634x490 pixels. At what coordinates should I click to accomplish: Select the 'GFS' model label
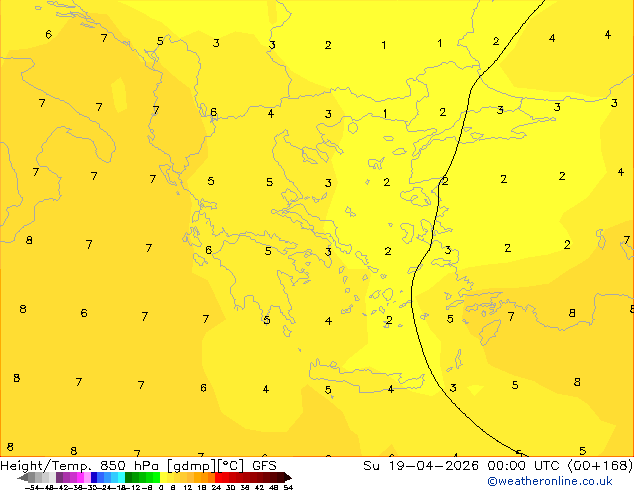pos(264,466)
